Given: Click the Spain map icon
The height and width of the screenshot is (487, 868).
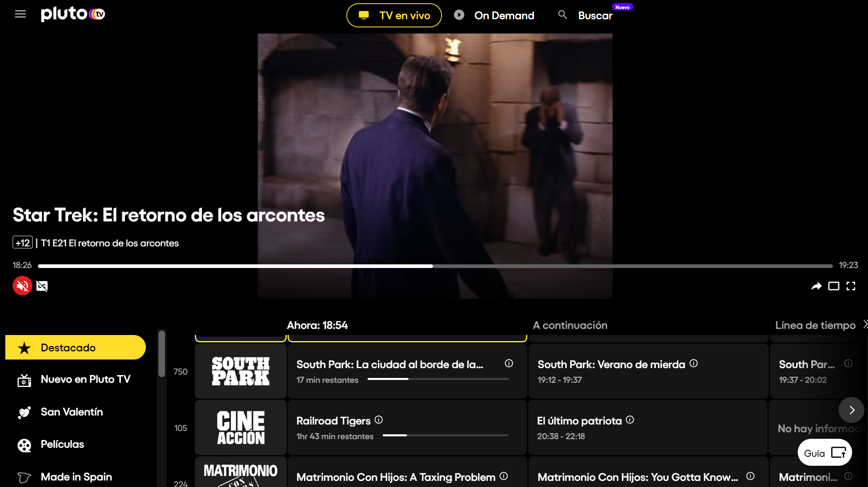Looking at the screenshot, I should tap(25, 477).
